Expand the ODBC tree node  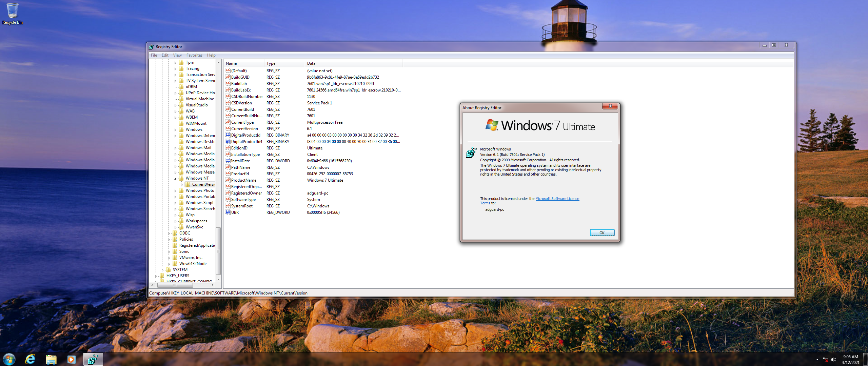coord(169,233)
